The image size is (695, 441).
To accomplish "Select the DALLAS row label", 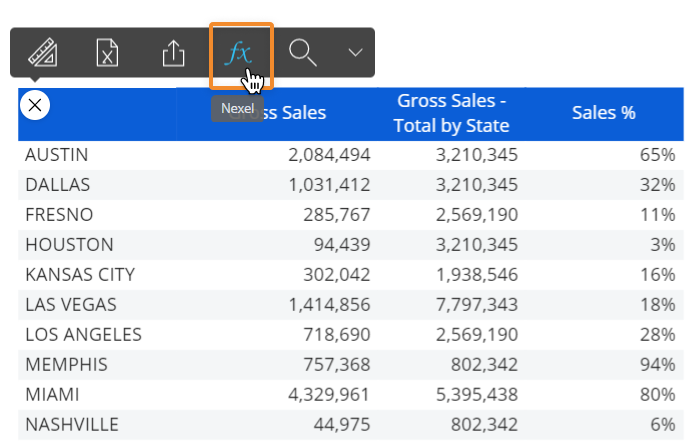I will pyautogui.click(x=57, y=185).
